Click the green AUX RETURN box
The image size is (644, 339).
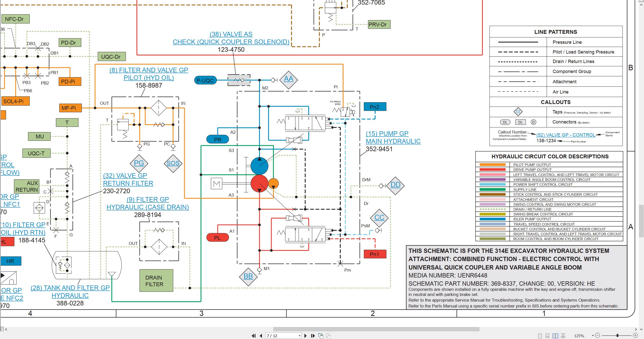coord(27,187)
